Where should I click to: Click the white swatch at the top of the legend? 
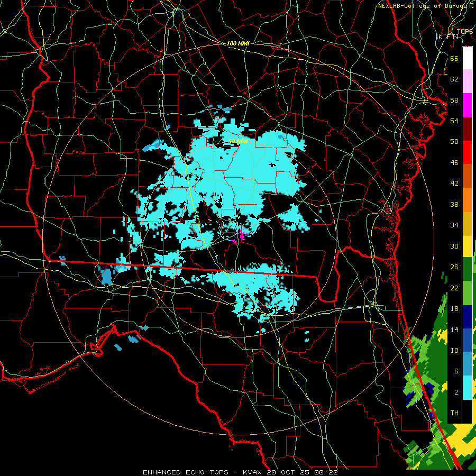(x=467, y=58)
